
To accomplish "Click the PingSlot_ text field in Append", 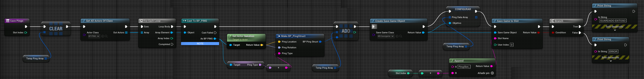I will click(464, 67).
